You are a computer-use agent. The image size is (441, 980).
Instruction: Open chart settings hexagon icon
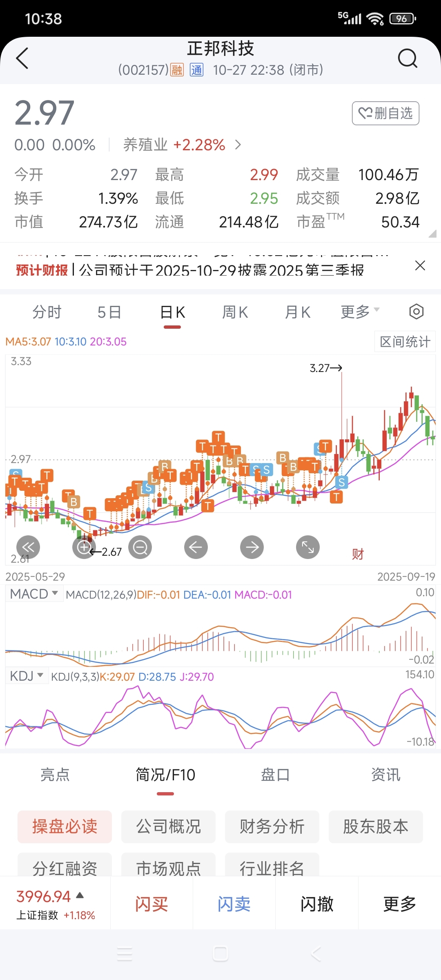click(416, 312)
